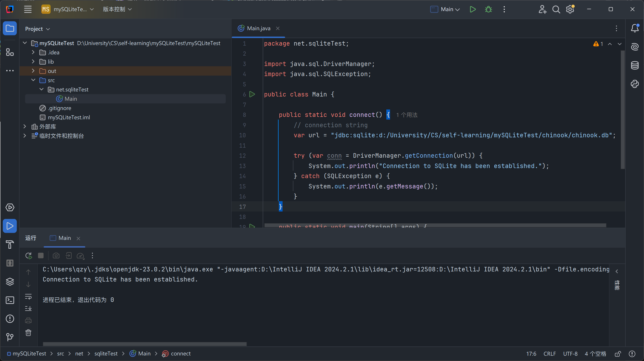Clear console output with trash icon
This screenshot has height=361, width=644.
(28, 333)
